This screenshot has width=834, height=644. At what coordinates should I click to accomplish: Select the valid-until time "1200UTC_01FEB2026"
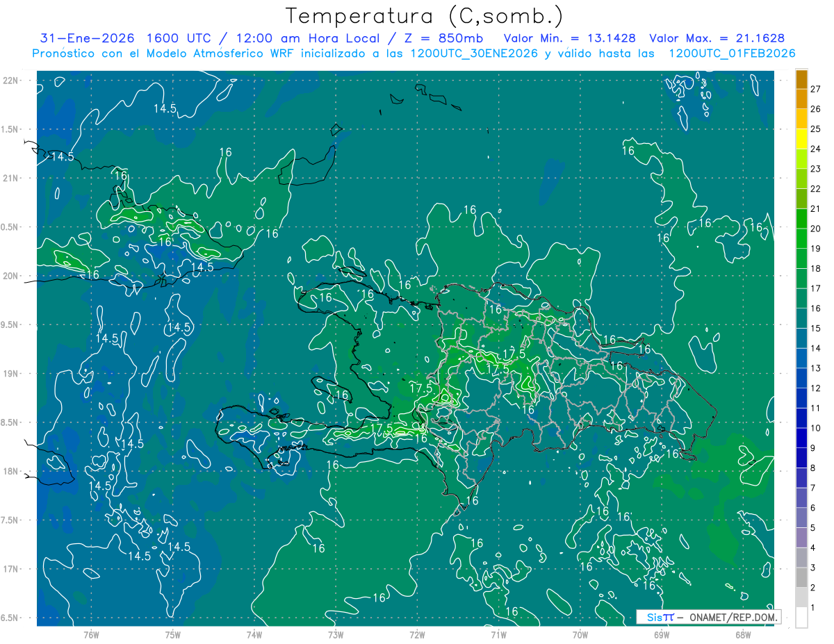click(732, 53)
